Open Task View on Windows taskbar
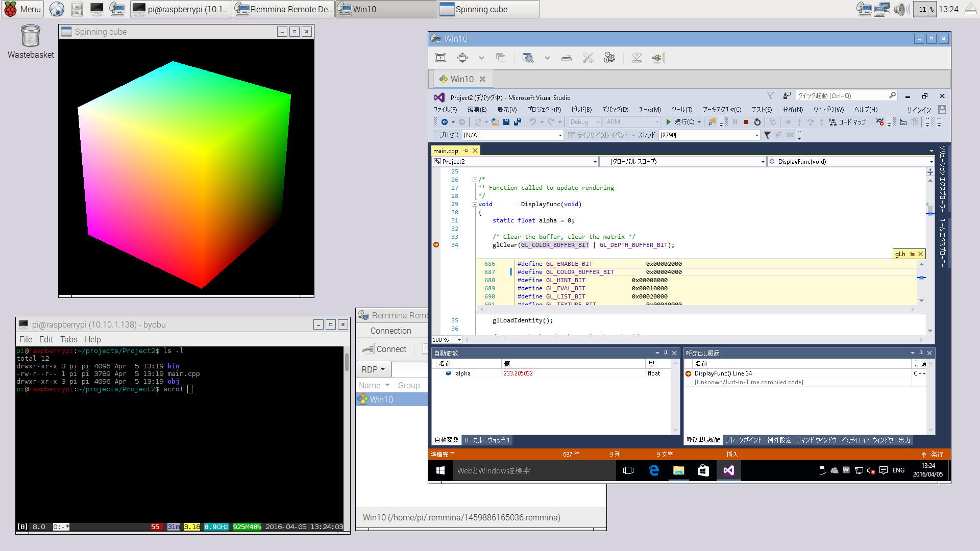Image resolution: width=980 pixels, height=551 pixels. click(x=628, y=470)
